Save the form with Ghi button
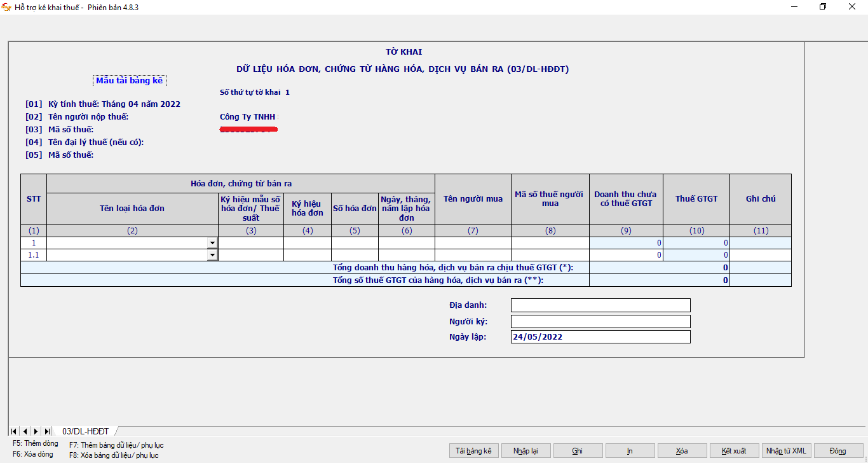 pos(578,451)
